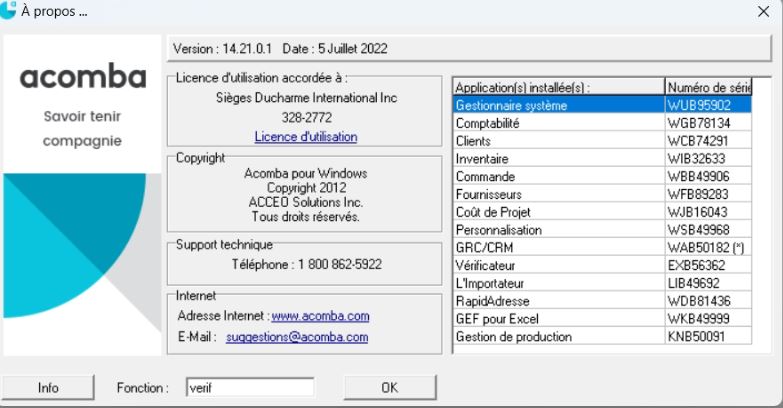Click the acomba logo image
The height and width of the screenshot is (408, 783).
(83, 77)
